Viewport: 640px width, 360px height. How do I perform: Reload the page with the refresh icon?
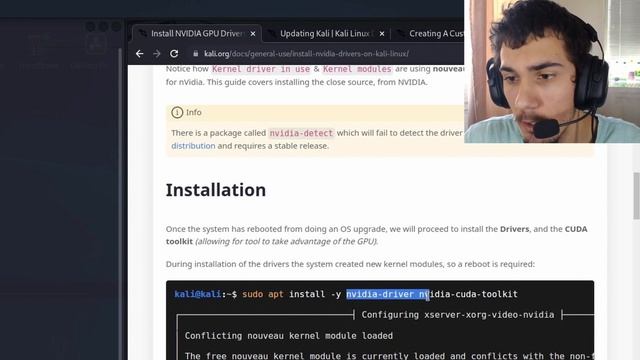(174, 53)
